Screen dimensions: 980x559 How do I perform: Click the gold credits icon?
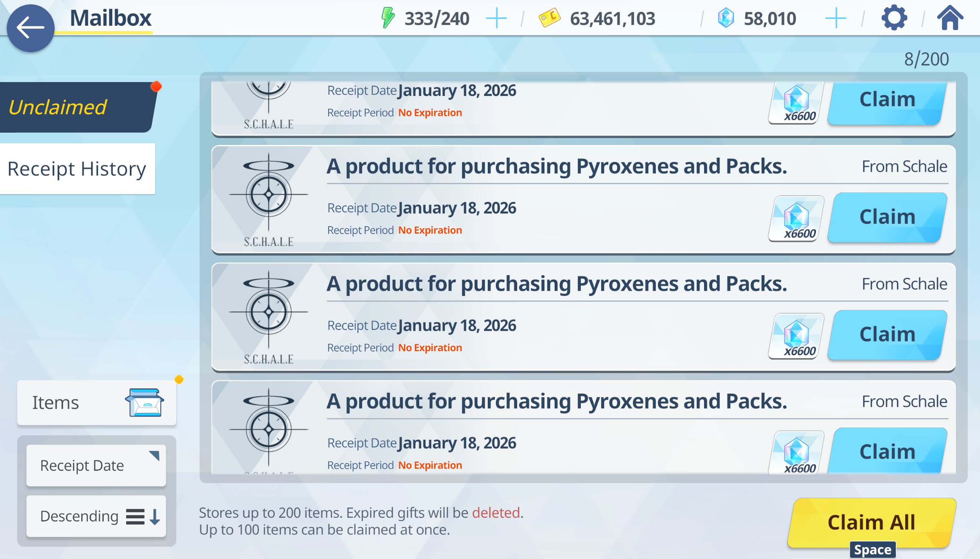coord(549,18)
